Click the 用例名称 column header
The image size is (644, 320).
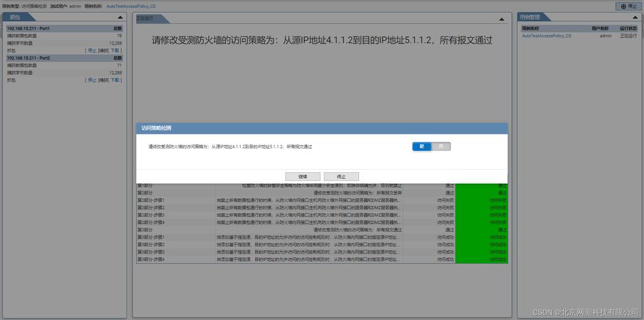pos(530,28)
